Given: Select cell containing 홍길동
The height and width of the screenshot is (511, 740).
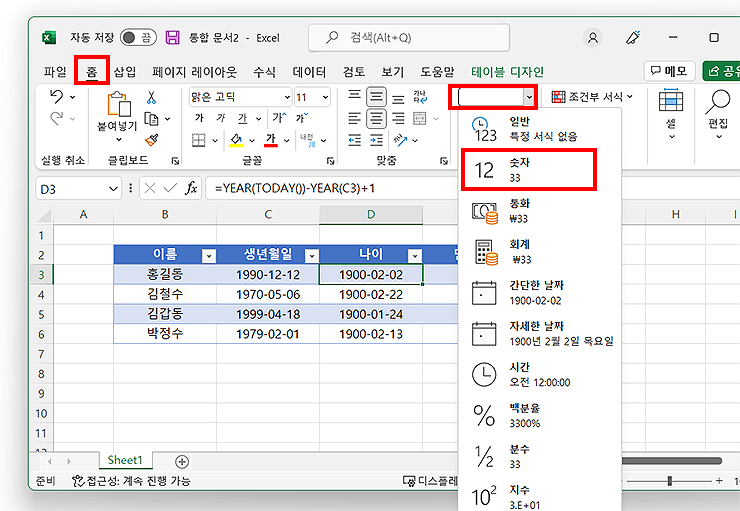Looking at the screenshot, I should tap(165, 274).
